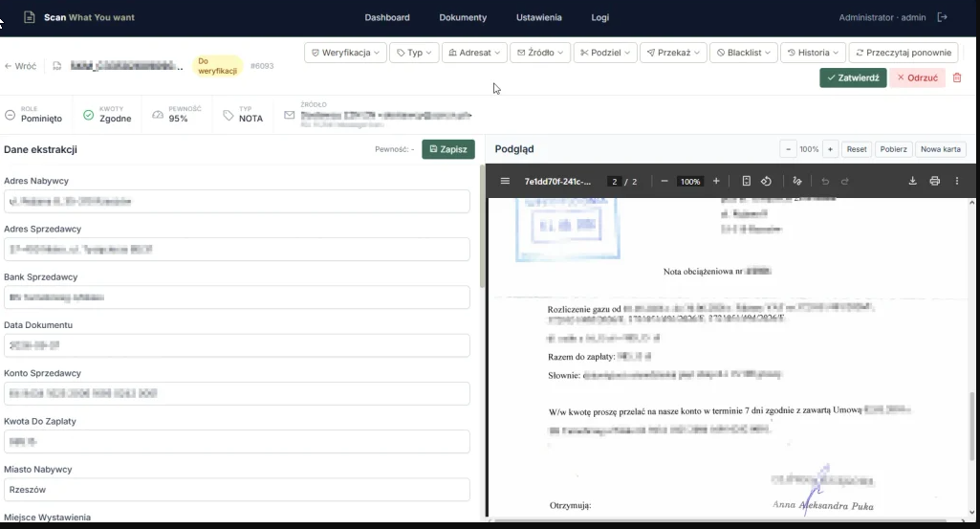Increase preview zoom with plus button
Image resolution: width=980 pixels, height=529 pixels.
tap(830, 149)
